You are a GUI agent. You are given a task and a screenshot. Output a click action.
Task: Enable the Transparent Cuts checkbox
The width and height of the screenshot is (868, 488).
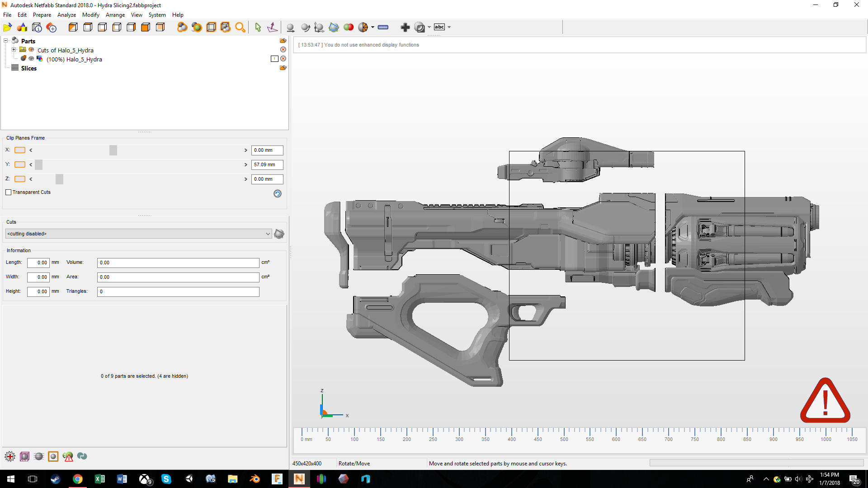point(8,192)
